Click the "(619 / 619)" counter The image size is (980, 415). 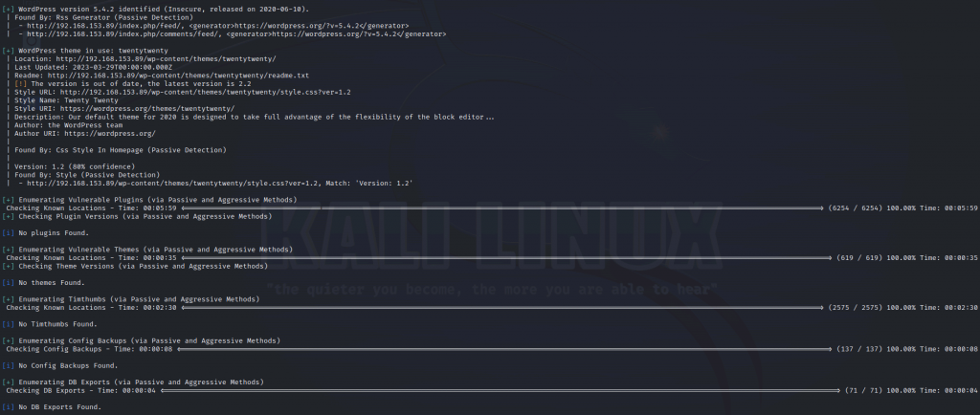click(x=859, y=258)
